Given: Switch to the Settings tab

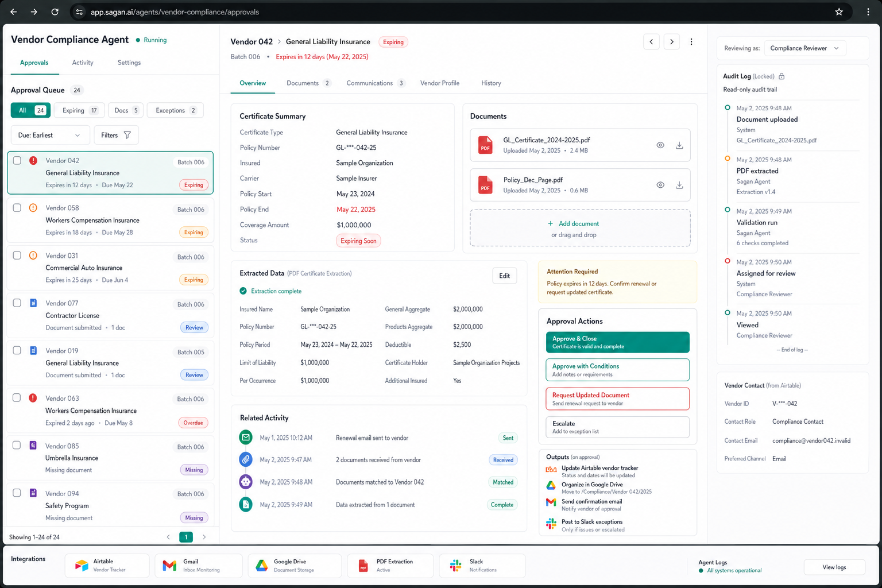Looking at the screenshot, I should (129, 63).
